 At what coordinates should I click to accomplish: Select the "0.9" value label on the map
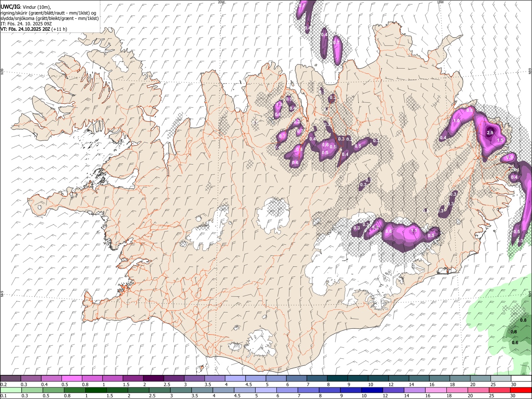click(x=510, y=157)
